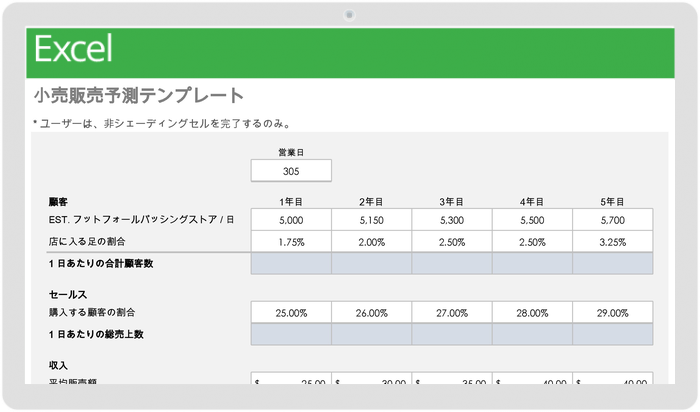Click the 1日あたりの合計顧客数 row label
The height and width of the screenshot is (412, 700).
pos(101,263)
